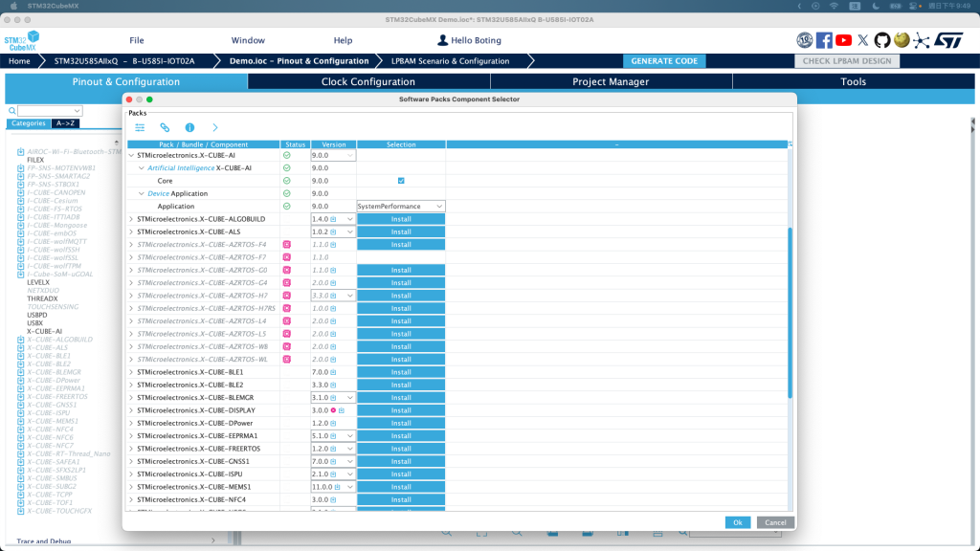Click the pink incompatible status icon for X-CUBE-AZRTOS-F4
This screenshot has width=980, height=551.
(x=287, y=245)
